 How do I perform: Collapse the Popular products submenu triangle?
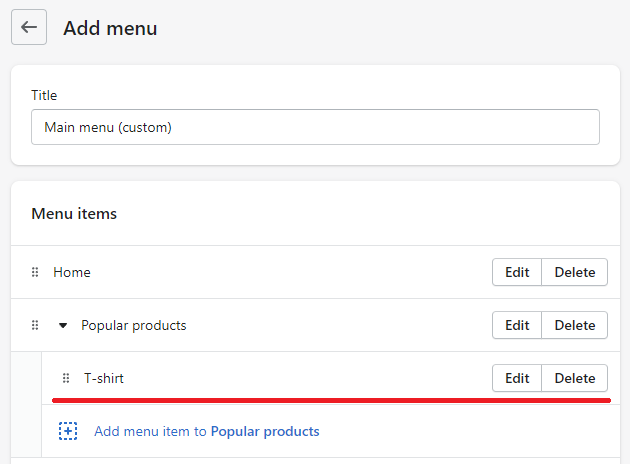[63, 325]
